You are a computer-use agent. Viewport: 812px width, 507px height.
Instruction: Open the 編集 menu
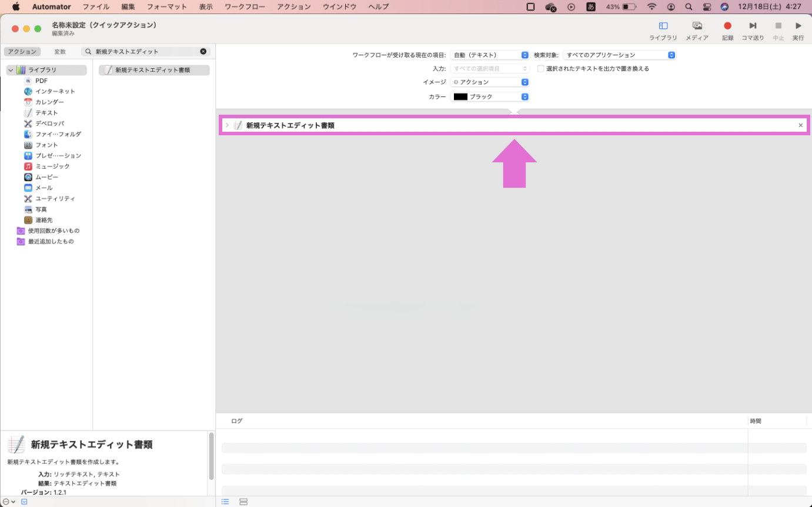128,7
